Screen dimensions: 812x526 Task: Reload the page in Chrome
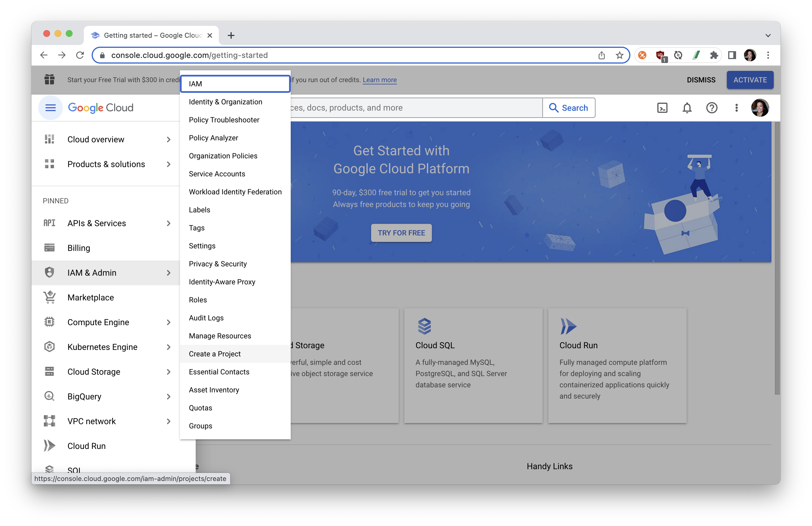click(80, 55)
